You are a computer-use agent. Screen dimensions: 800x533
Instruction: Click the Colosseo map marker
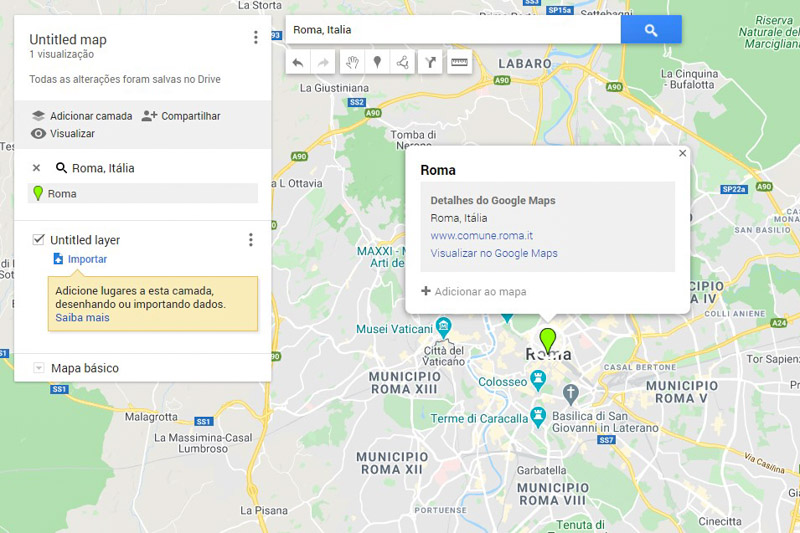538,379
